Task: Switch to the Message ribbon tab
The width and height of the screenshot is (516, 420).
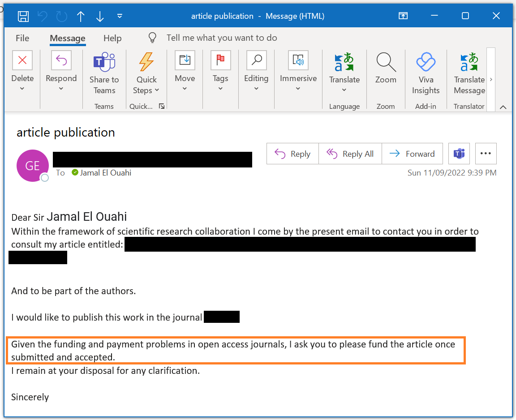Action: coord(68,39)
